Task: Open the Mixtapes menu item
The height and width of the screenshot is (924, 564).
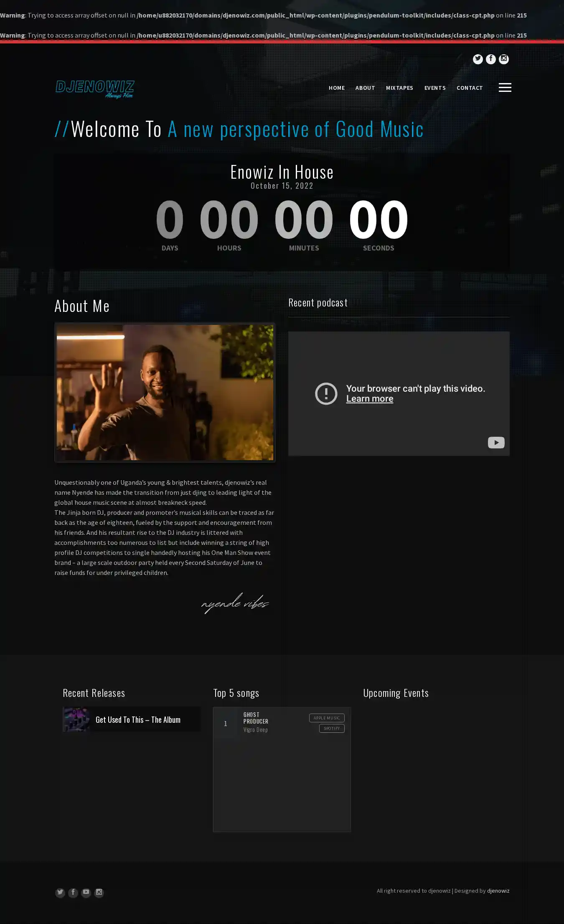Action: point(399,88)
